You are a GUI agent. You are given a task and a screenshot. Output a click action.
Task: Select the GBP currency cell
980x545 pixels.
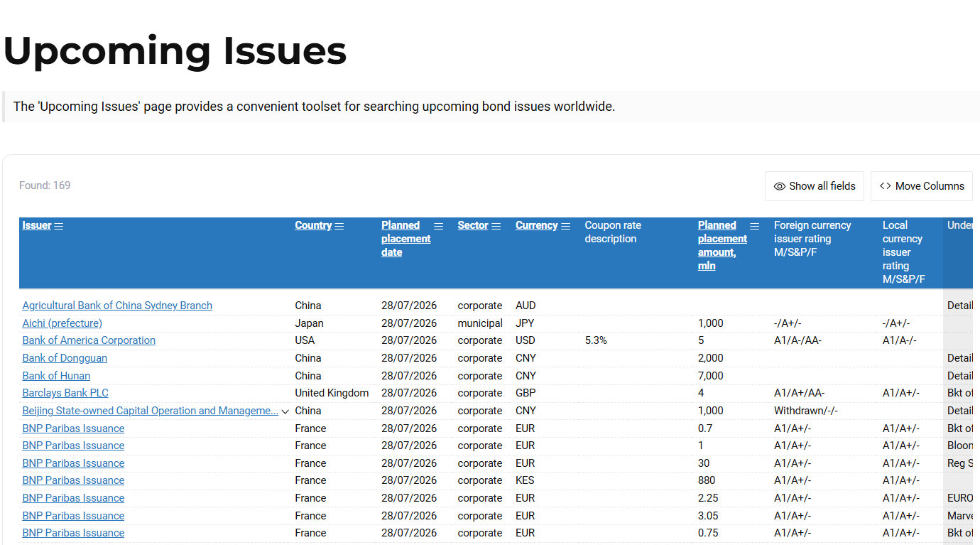[x=526, y=393]
